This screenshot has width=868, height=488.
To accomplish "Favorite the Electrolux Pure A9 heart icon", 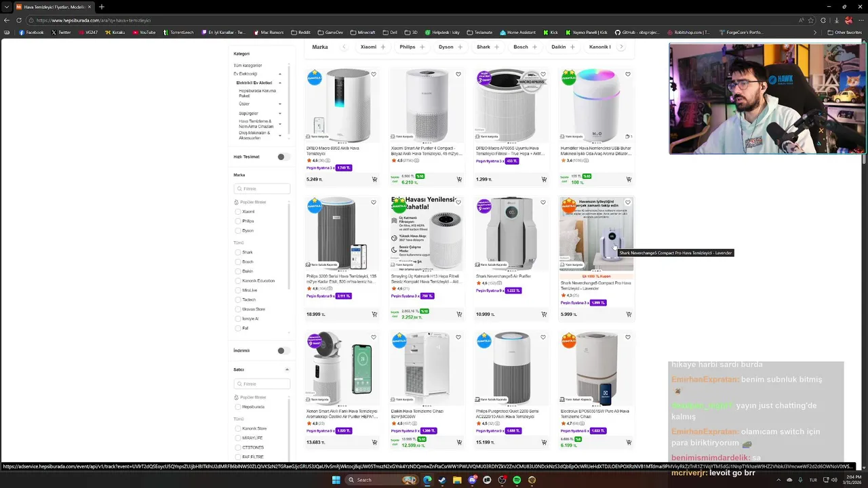I will 628,338.
